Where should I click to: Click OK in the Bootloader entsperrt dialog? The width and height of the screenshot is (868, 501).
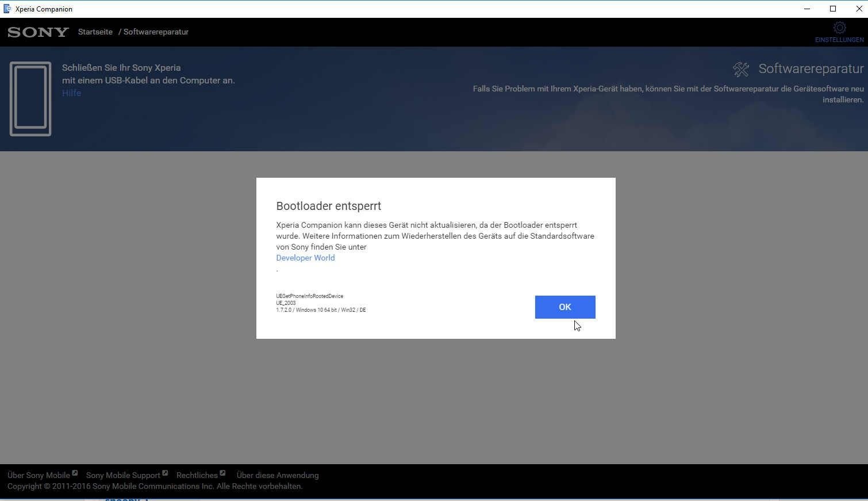coord(565,307)
